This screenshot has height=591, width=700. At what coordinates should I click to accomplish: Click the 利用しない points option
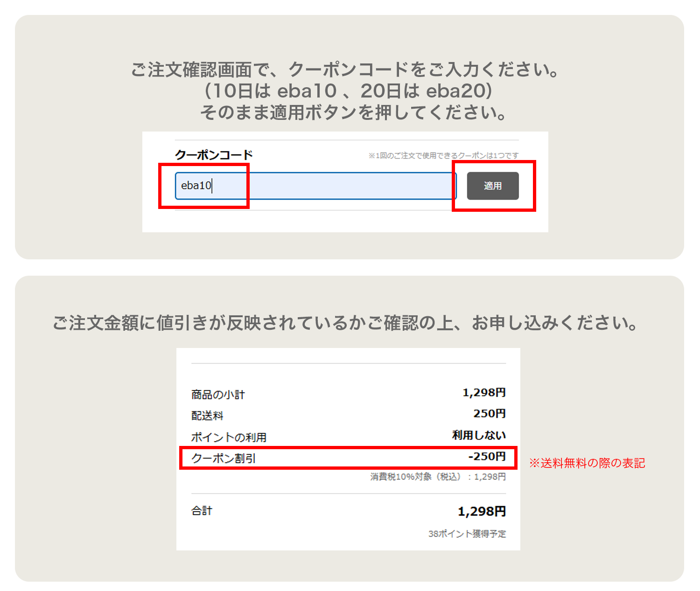(479, 435)
